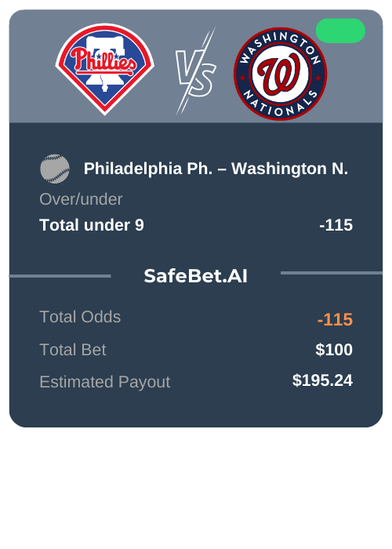The height and width of the screenshot is (549, 392).
Task: Click the divider line right of SafeBet.AI
Action: click(x=332, y=273)
